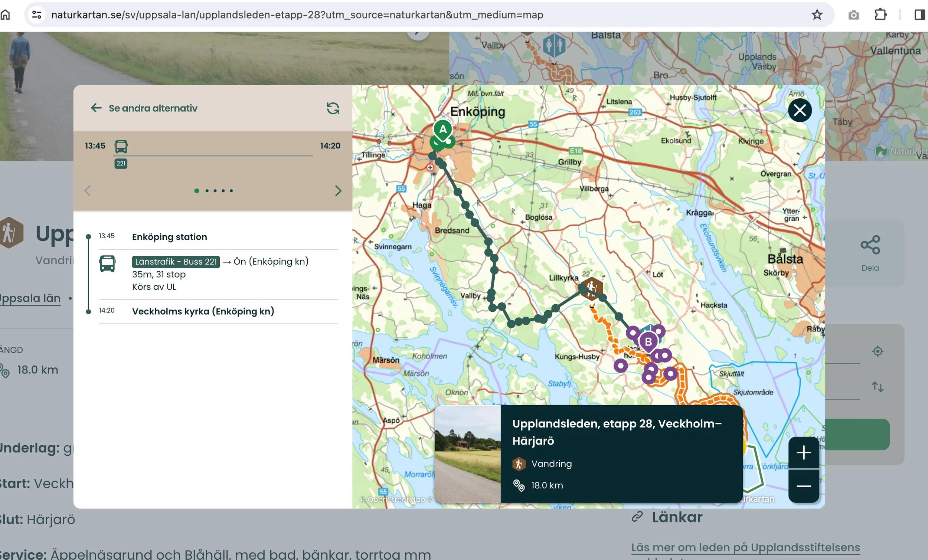This screenshot has height=560, width=928.
Task: Click the browser address bar URL
Action: [x=297, y=15]
